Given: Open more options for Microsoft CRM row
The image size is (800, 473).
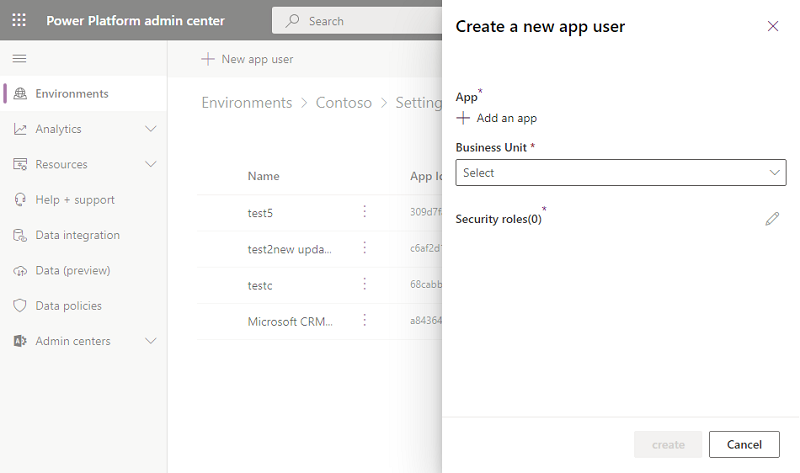Looking at the screenshot, I should tap(365, 321).
